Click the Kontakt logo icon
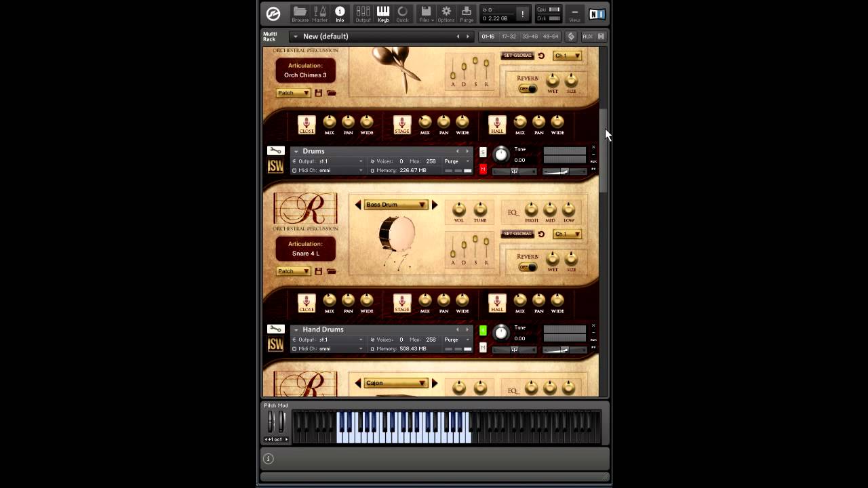The width and height of the screenshot is (868, 488). 273,14
